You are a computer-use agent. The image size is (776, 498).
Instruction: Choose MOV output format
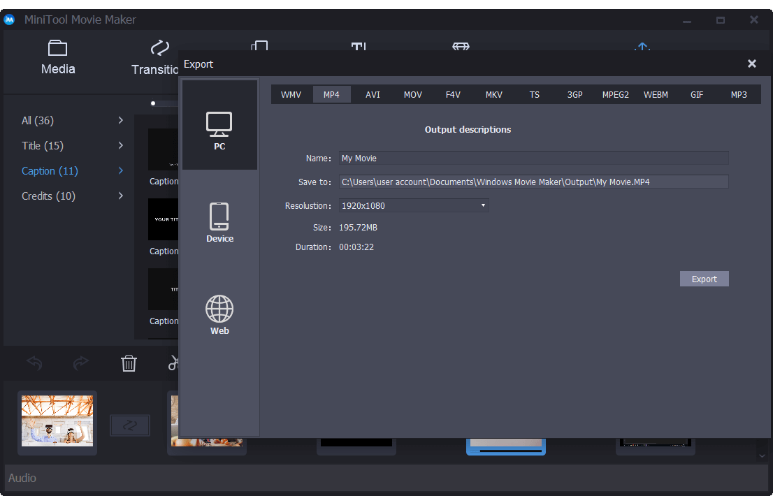[x=413, y=95]
